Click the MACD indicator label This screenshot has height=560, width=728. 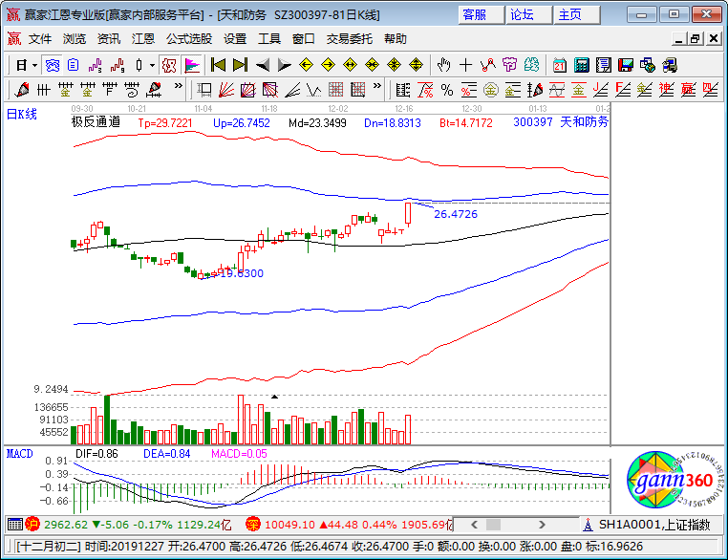(20, 454)
